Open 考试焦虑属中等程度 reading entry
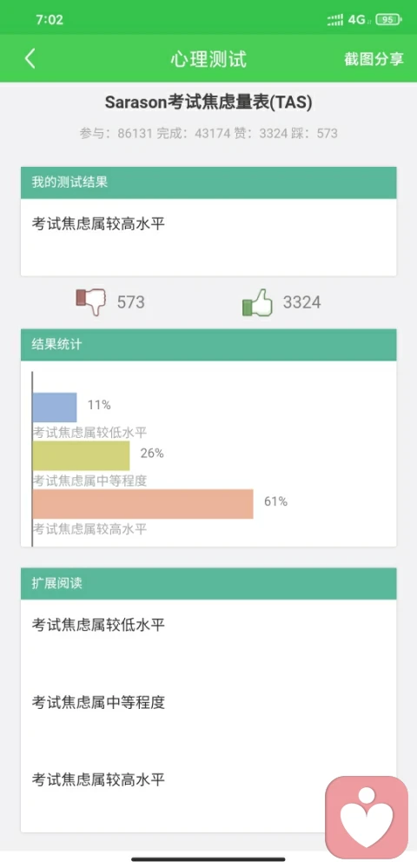417x868 pixels. tap(98, 703)
